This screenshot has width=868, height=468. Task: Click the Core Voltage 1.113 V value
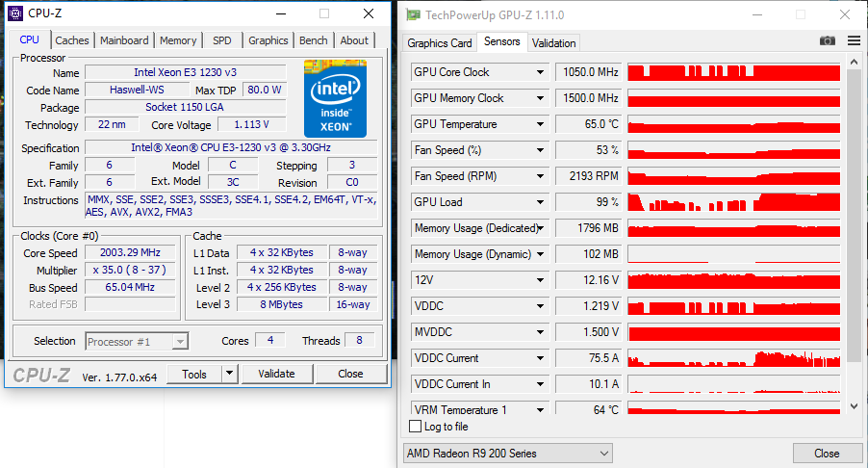click(x=252, y=124)
